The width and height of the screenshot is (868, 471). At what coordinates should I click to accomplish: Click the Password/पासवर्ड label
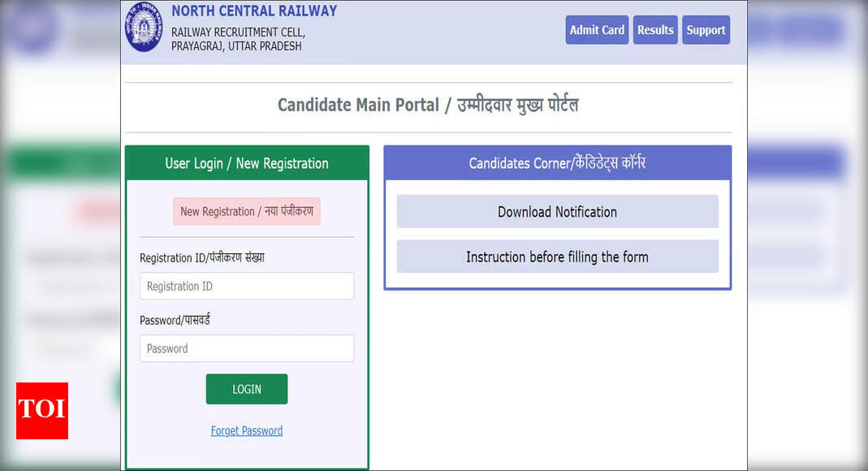175,320
